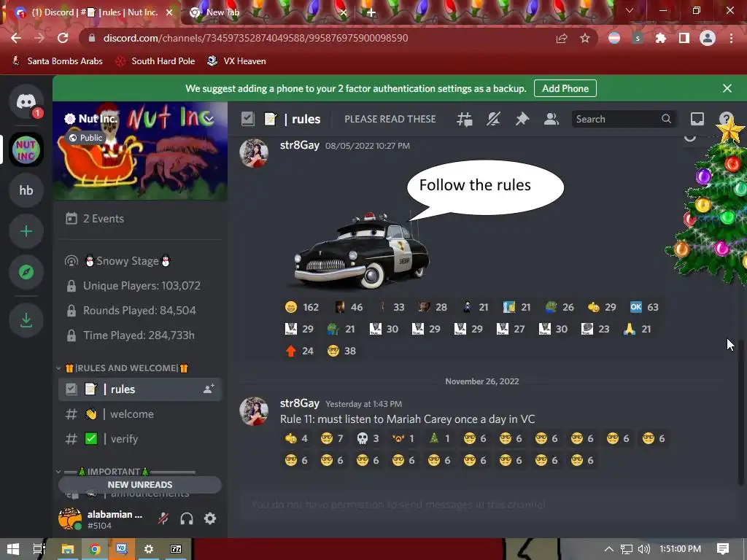Toggle the 162 grinning reaction
Screen dimensions: 747x560
[301, 307]
